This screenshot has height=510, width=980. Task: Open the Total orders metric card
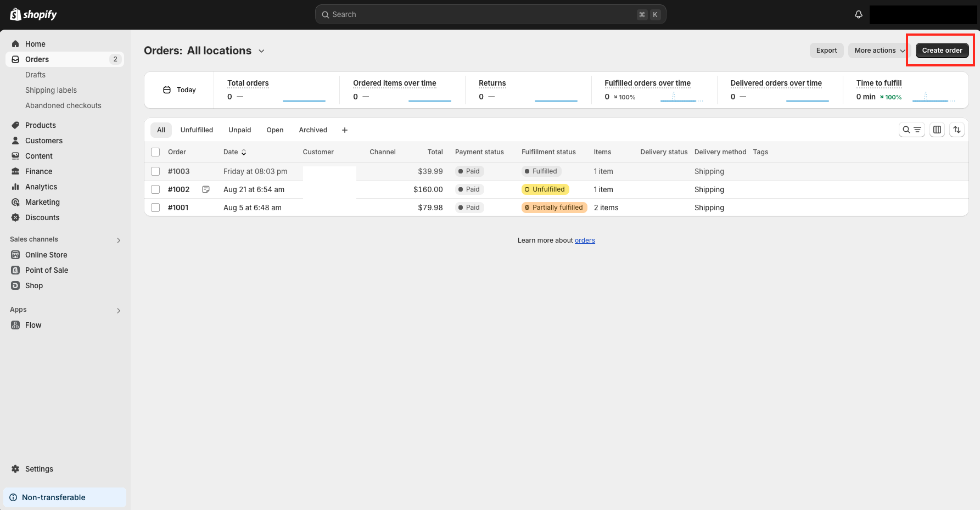tap(276, 90)
